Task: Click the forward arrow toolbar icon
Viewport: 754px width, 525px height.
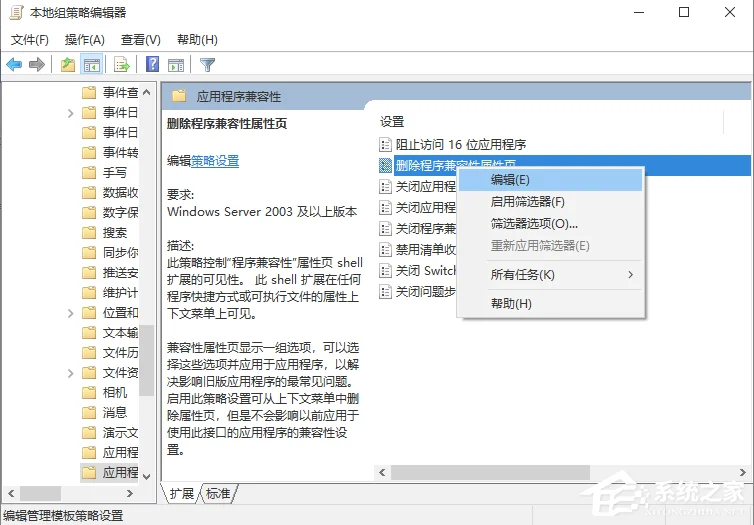Action: [x=37, y=64]
